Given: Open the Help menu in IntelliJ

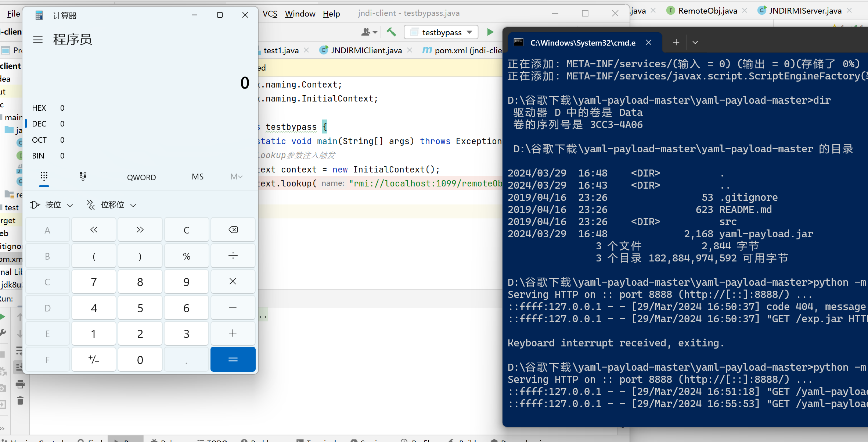Looking at the screenshot, I should click(331, 14).
